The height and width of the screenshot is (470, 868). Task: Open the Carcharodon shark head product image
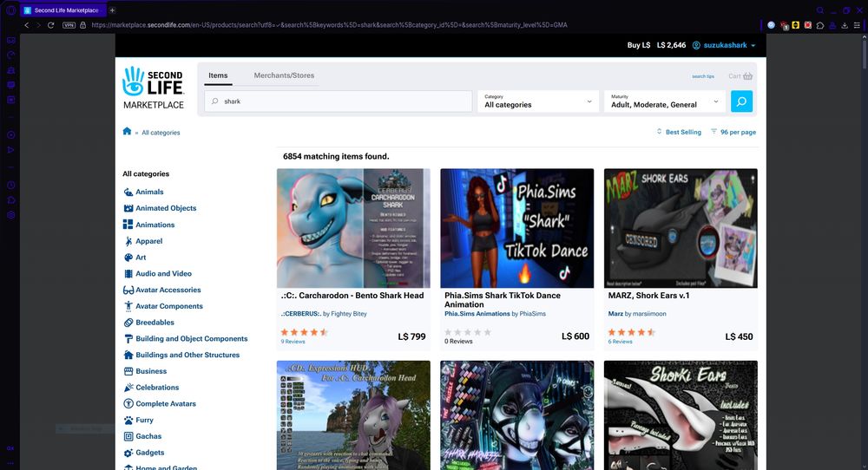click(353, 228)
